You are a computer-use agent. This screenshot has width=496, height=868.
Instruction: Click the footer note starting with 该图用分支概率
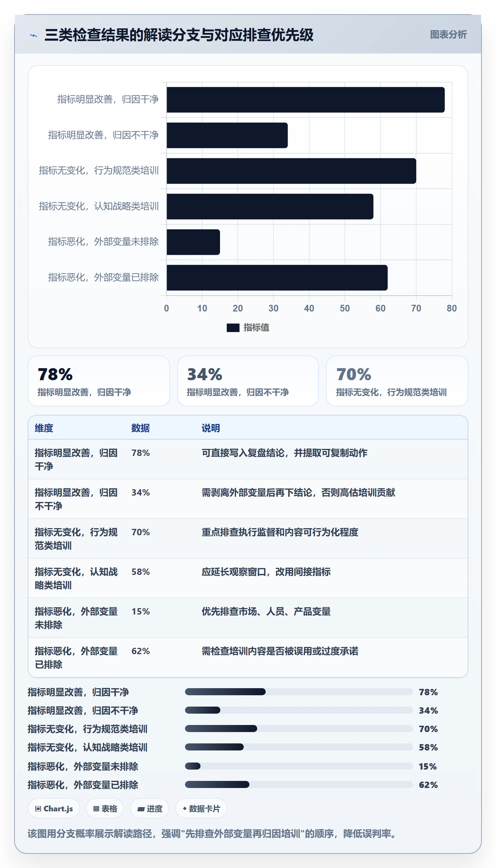[x=212, y=834]
